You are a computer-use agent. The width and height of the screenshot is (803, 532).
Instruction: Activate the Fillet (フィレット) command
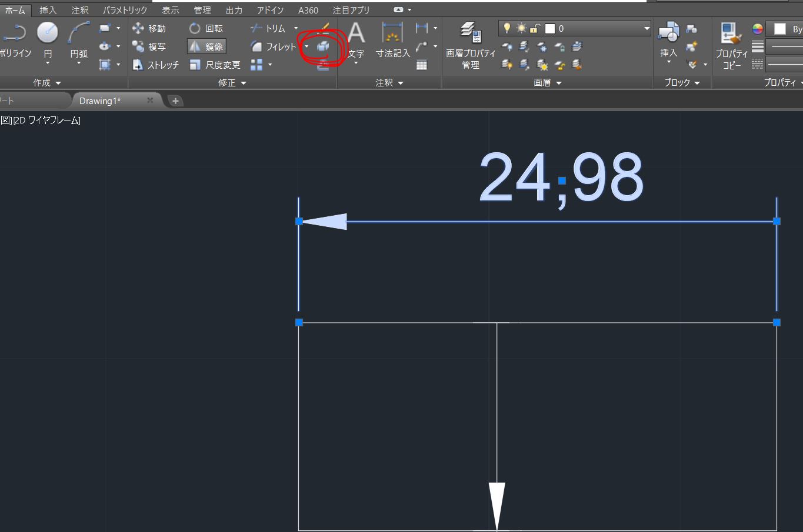click(x=274, y=46)
